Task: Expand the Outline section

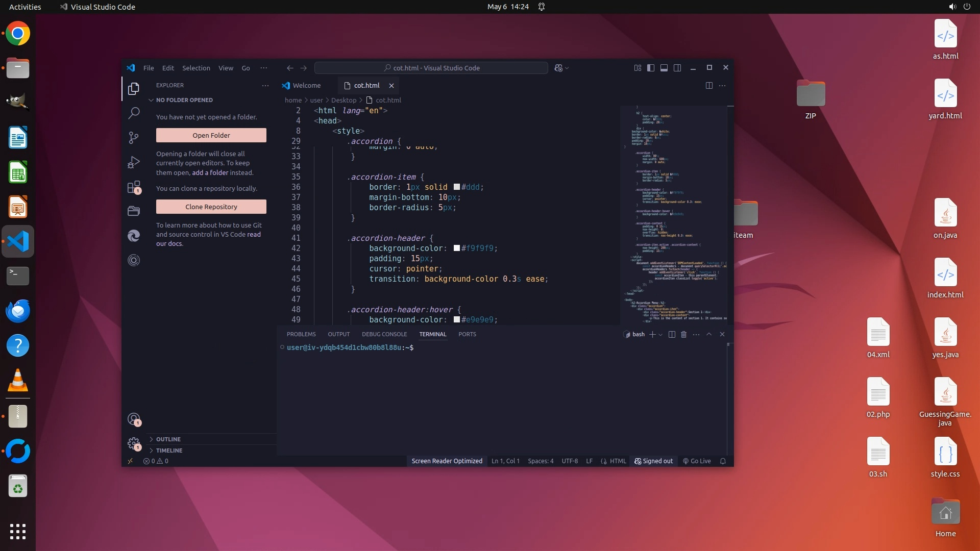Action: tap(168, 439)
